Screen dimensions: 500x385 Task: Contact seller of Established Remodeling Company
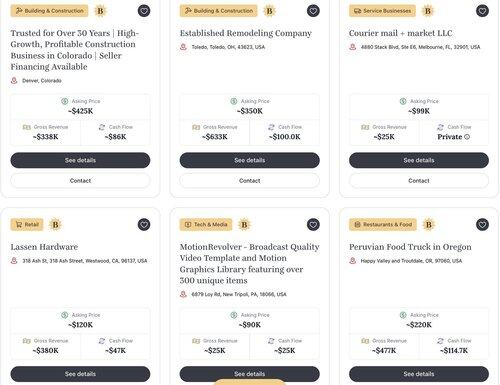(x=250, y=181)
